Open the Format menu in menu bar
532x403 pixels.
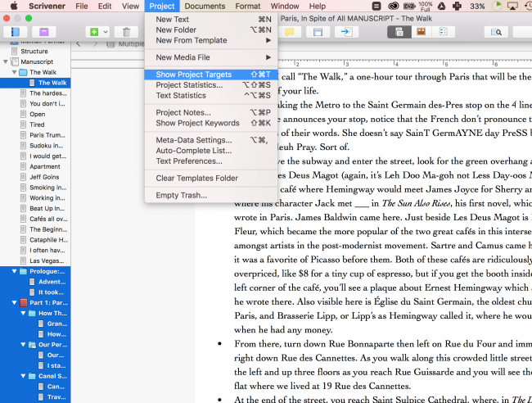tap(248, 6)
